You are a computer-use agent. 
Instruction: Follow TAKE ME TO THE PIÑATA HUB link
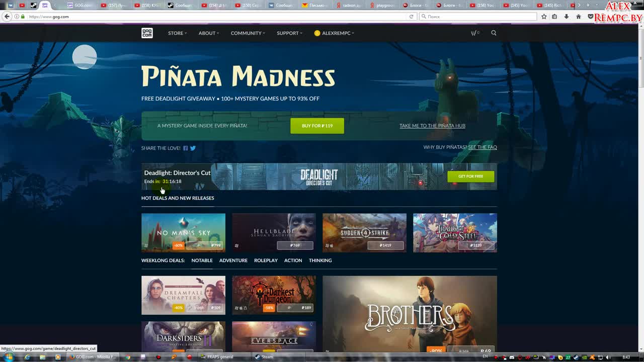(x=432, y=126)
